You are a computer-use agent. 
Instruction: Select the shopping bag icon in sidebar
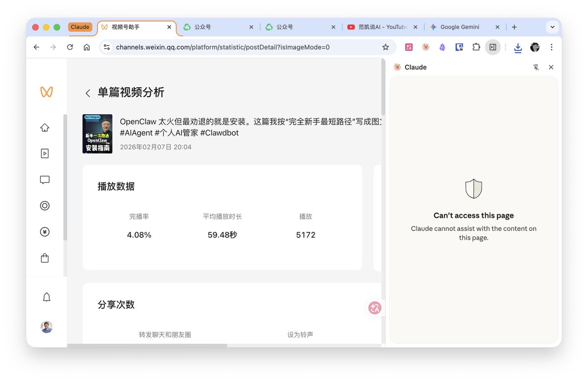tap(45, 258)
